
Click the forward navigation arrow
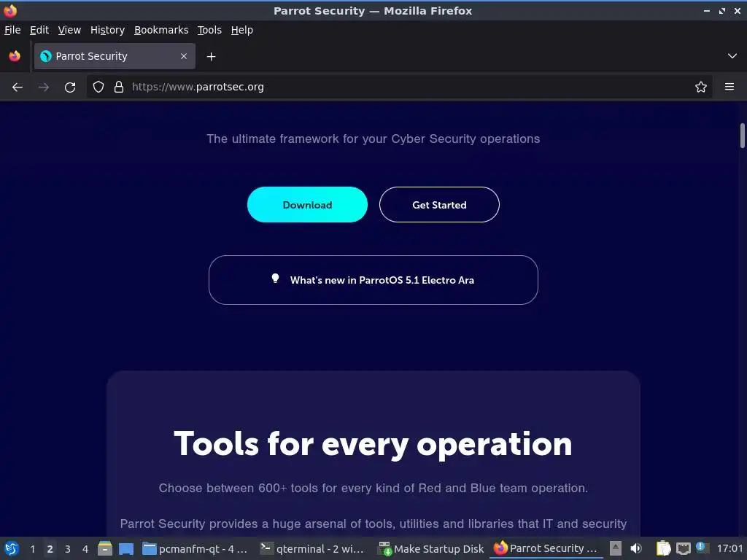43,87
